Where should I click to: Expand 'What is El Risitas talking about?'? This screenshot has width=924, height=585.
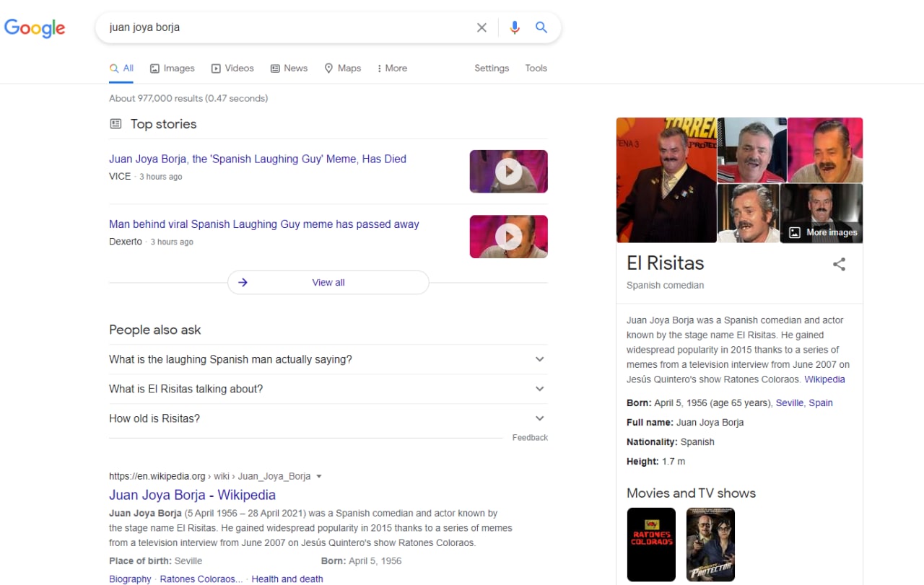[328, 389]
